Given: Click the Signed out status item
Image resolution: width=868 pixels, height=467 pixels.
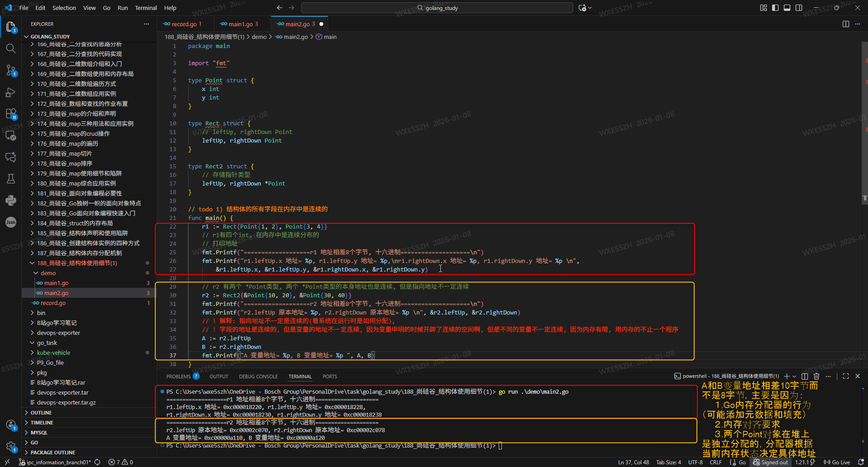Looking at the screenshot, I should point(771,462).
